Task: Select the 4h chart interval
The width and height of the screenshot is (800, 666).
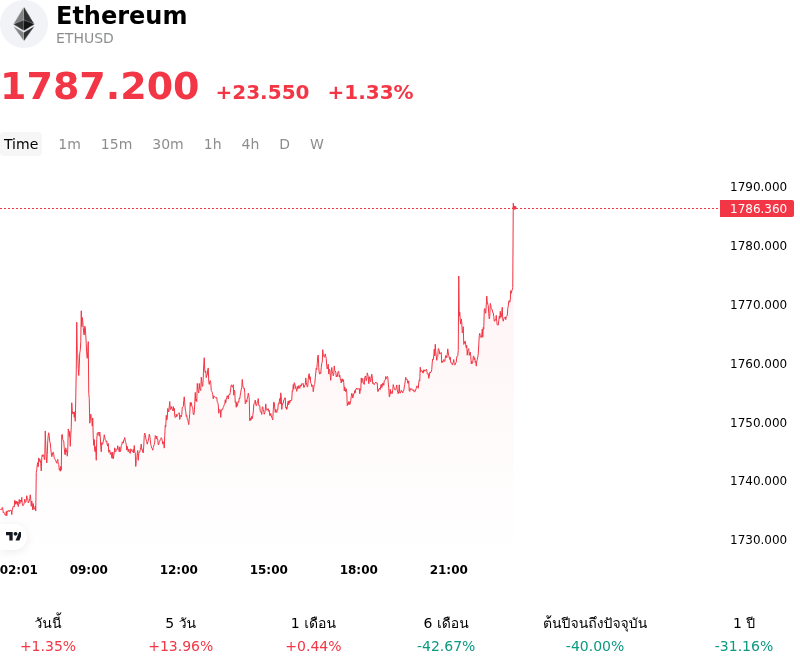Action: click(x=250, y=144)
